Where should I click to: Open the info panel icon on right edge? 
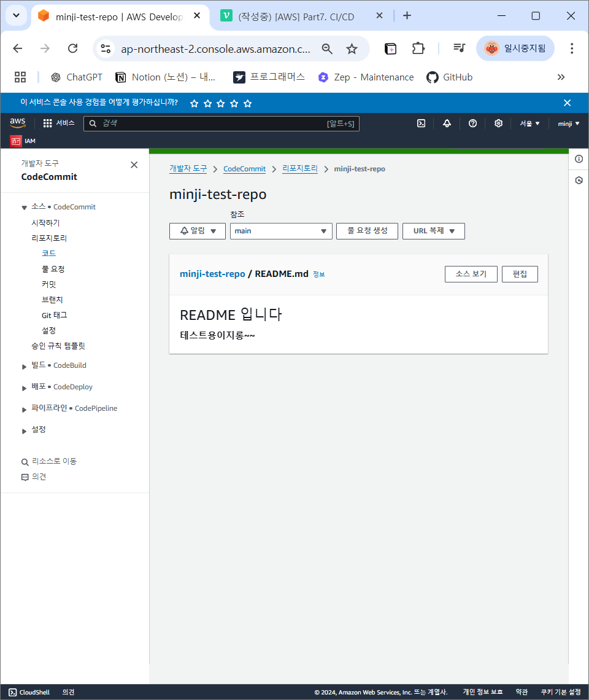(579, 159)
